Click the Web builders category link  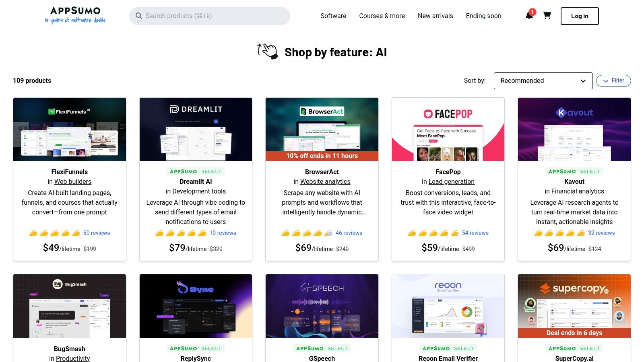(73, 181)
